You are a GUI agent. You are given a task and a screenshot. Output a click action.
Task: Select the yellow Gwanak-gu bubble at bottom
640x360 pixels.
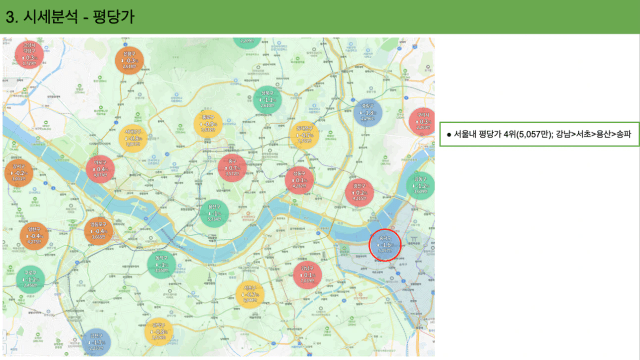pyautogui.click(x=159, y=331)
